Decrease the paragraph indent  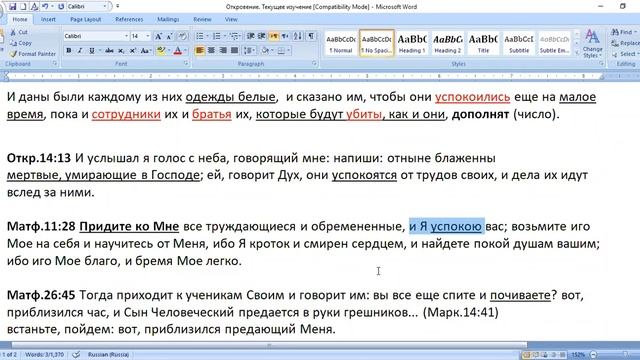coord(251,36)
